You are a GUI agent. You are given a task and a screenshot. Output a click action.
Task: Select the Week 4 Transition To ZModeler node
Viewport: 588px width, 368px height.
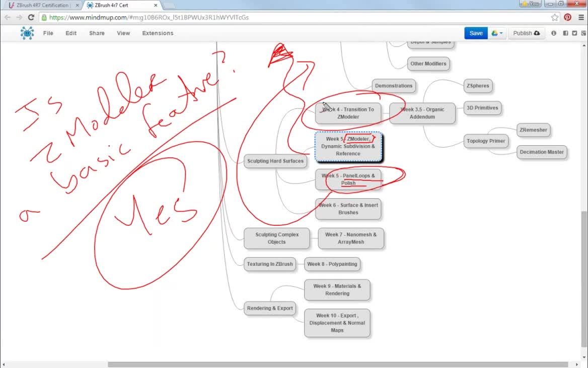[348, 113]
